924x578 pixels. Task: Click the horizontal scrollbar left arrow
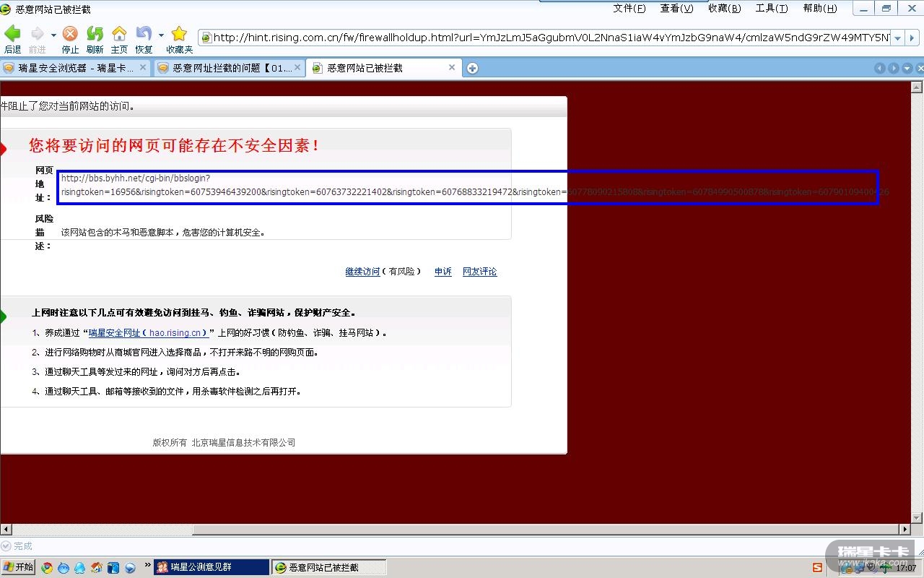[x=6, y=530]
